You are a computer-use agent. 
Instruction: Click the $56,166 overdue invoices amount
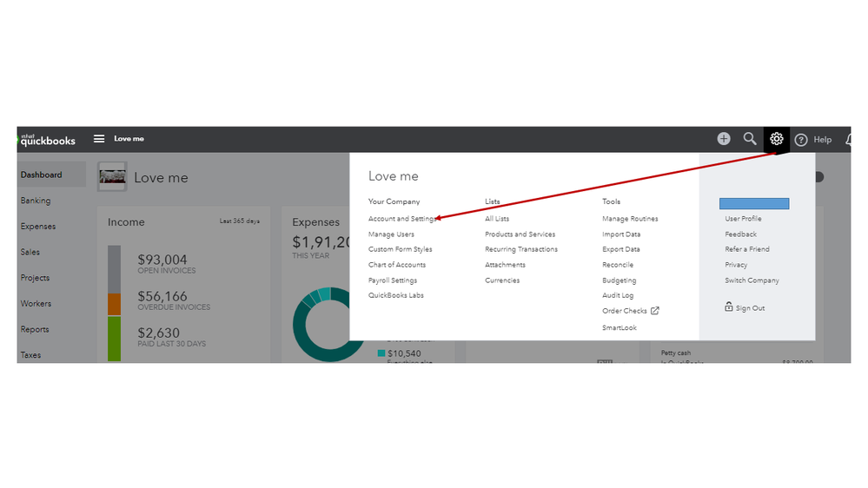[x=162, y=296]
